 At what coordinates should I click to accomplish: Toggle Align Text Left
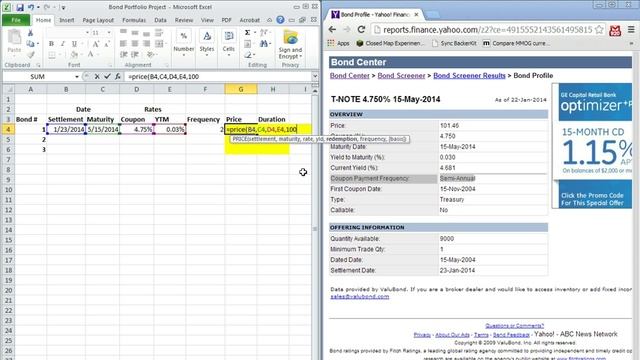123,44
